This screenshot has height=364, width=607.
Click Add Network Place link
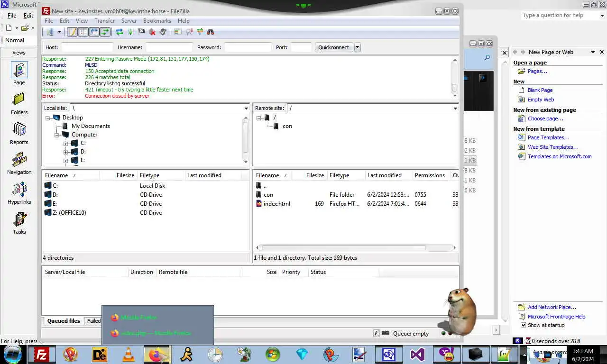(552, 307)
